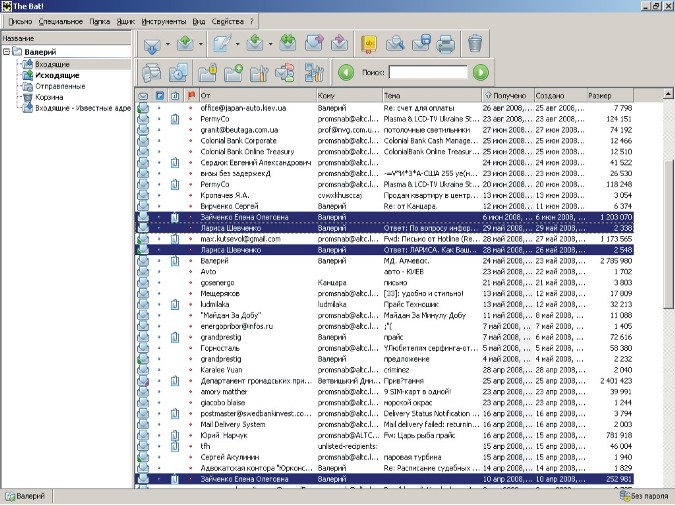Open the Папка menu
Viewport: 675px width, 506px height.
(99, 22)
